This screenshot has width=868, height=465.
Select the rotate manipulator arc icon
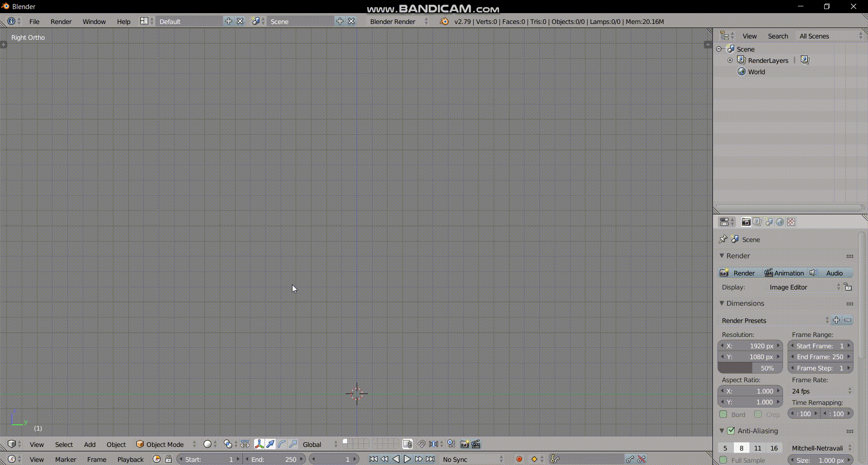click(x=282, y=444)
